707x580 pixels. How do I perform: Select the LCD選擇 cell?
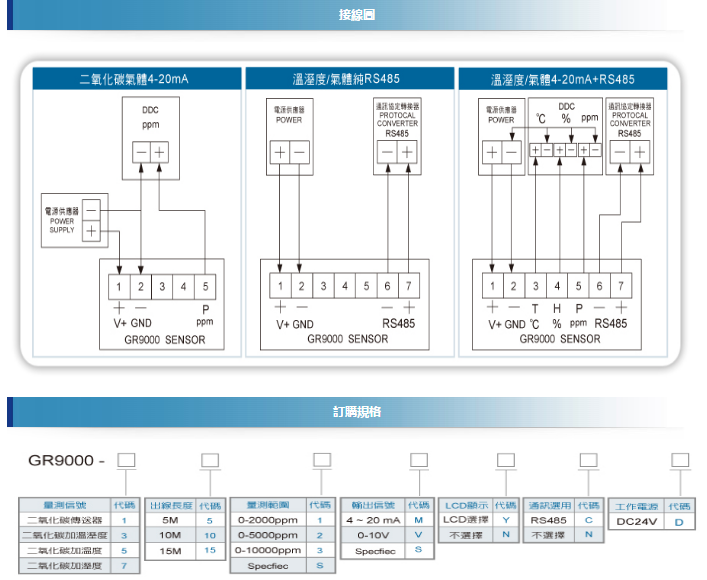tap(466, 520)
